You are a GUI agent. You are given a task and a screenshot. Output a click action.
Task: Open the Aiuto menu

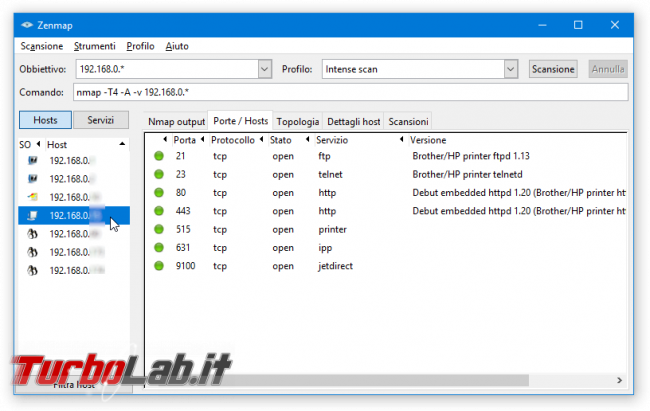tap(177, 46)
